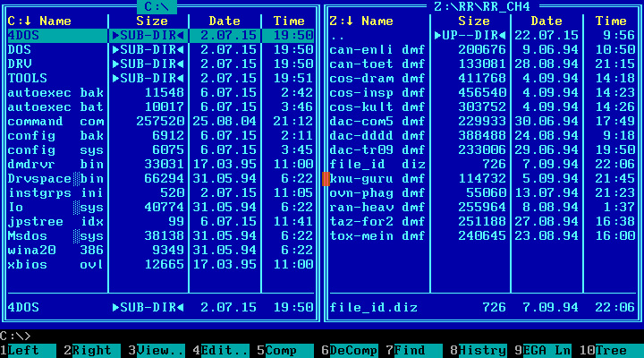Select the wina20 386 file
644x358 pixels.
161,251
